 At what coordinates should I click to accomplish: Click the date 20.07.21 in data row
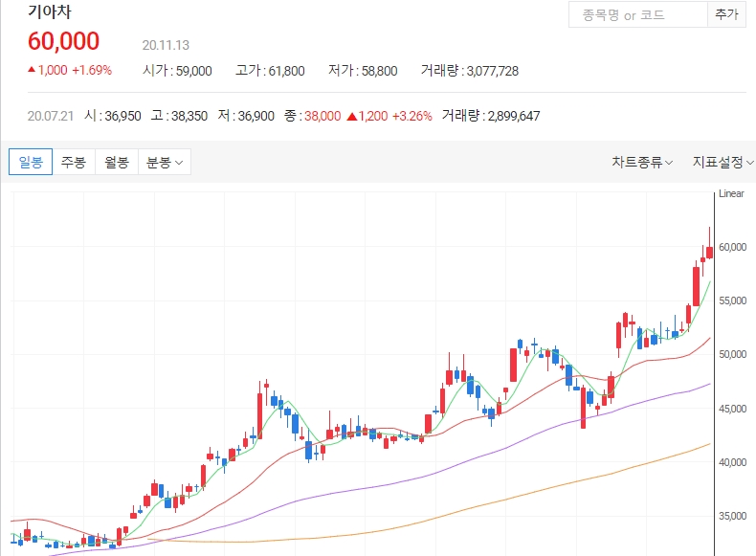(51, 116)
